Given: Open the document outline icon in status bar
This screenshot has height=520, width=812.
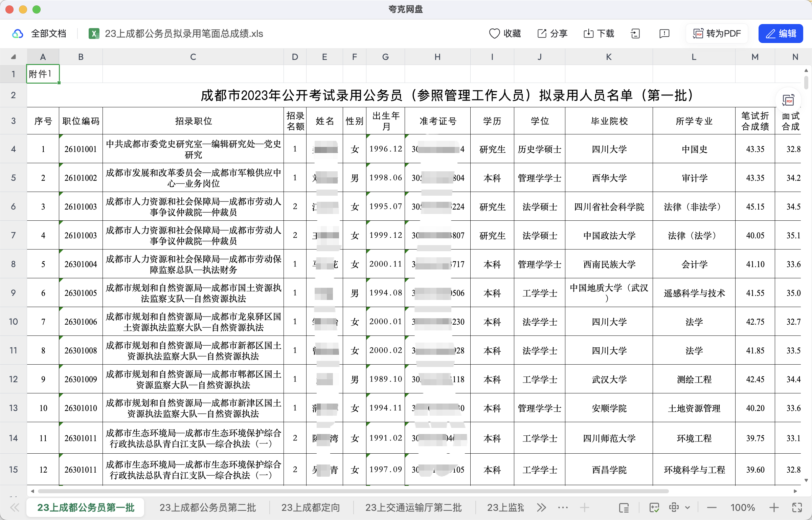Looking at the screenshot, I should [x=624, y=507].
